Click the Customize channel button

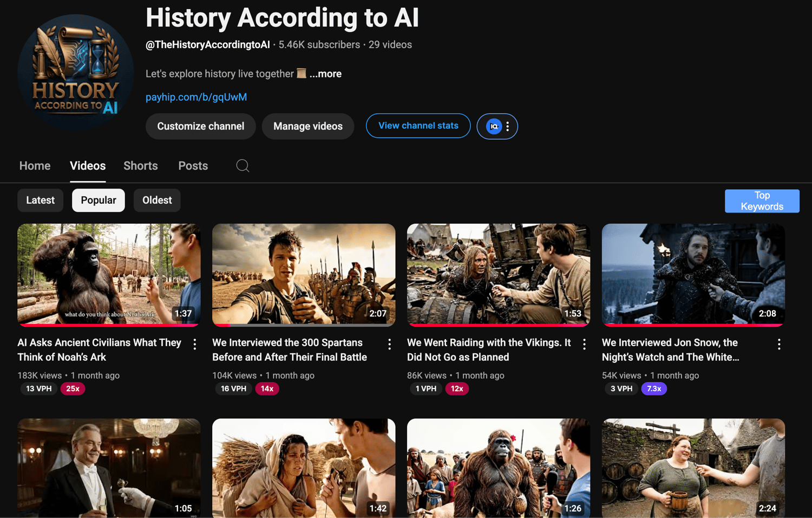pyautogui.click(x=201, y=126)
